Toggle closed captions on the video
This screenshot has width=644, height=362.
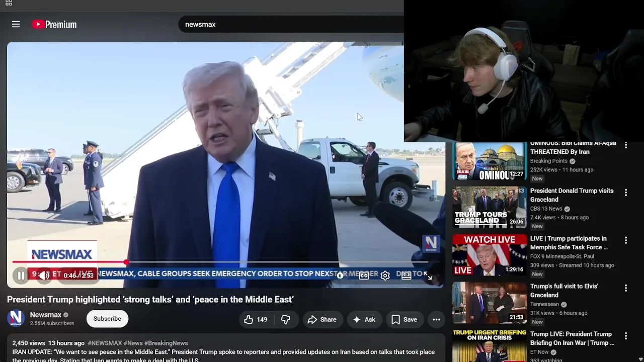(364, 276)
